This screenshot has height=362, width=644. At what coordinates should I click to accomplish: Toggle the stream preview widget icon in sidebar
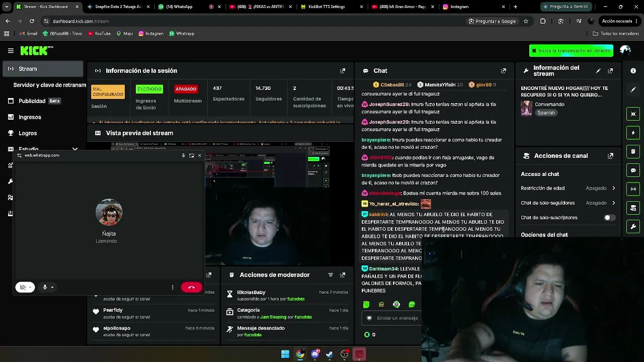pos(633,114)
